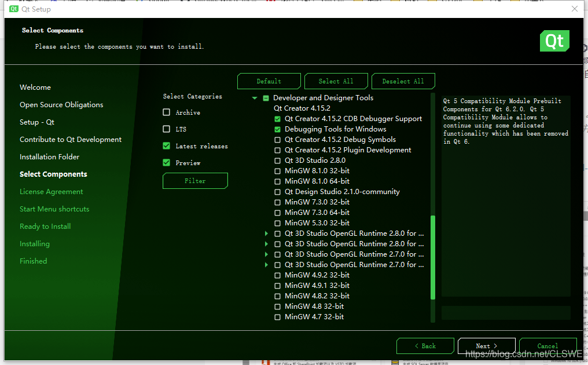Check MinGW 4.8.2 32-bit component
588x365 pixels.
coord(277,296)
